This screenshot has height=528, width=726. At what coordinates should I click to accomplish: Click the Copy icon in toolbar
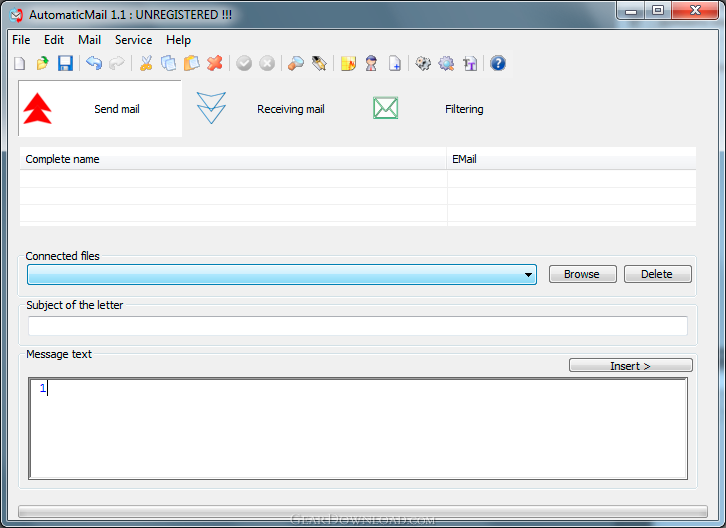pos(169,63)
